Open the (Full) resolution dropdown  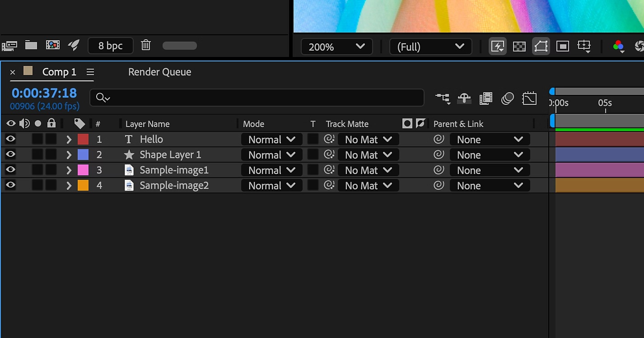click(430, 47)
